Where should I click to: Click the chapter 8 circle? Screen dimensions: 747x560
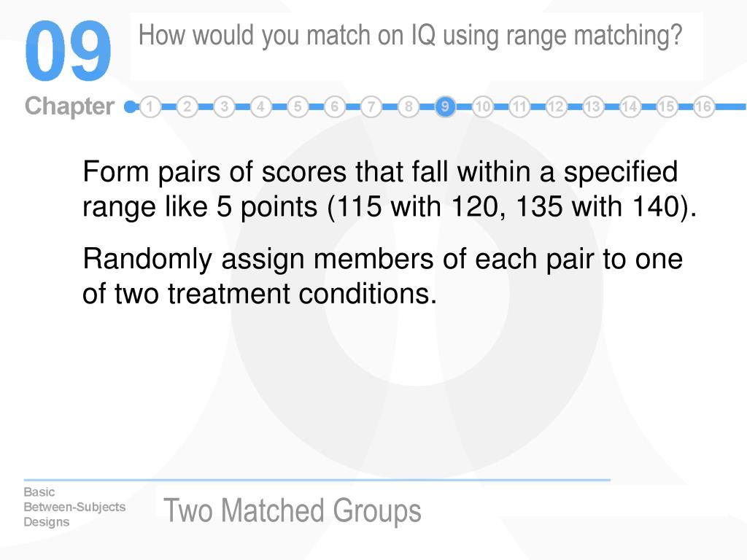click(x=409, y=106)
